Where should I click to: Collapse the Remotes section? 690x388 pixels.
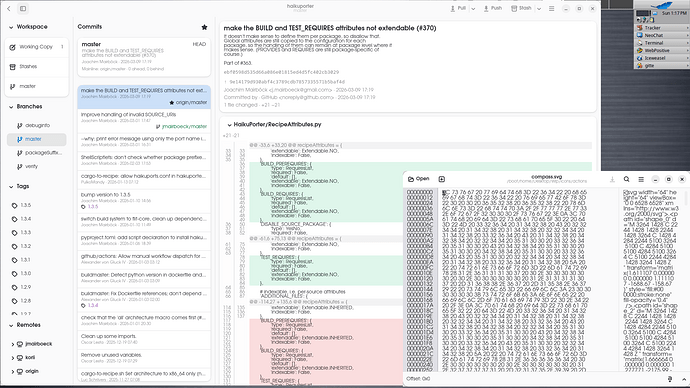coord(11,325)
